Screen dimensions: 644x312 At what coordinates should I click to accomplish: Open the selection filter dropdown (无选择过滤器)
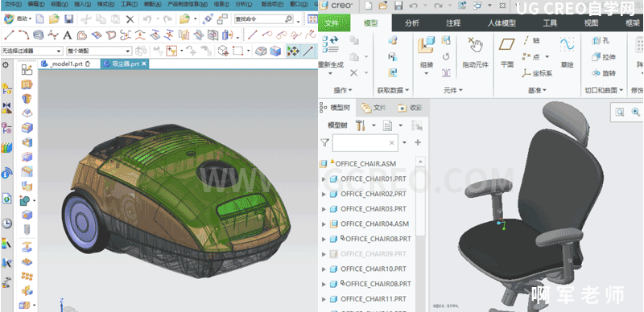[31, 51]
